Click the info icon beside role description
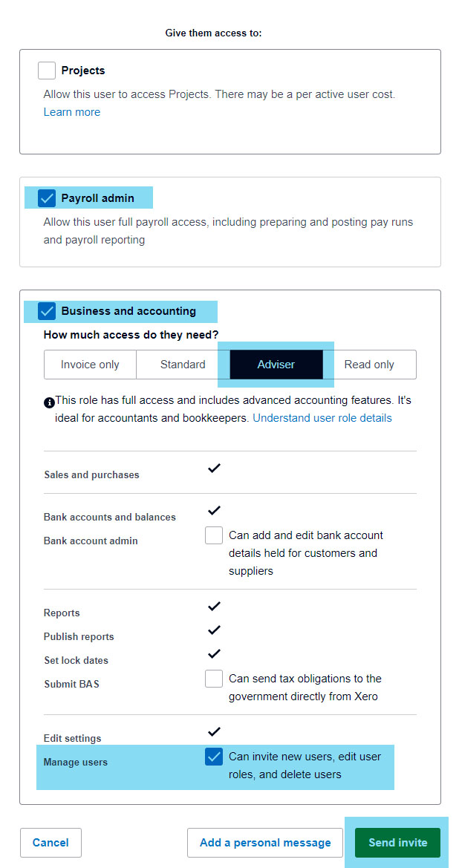 pyautogui.click(x=49, y=402)
